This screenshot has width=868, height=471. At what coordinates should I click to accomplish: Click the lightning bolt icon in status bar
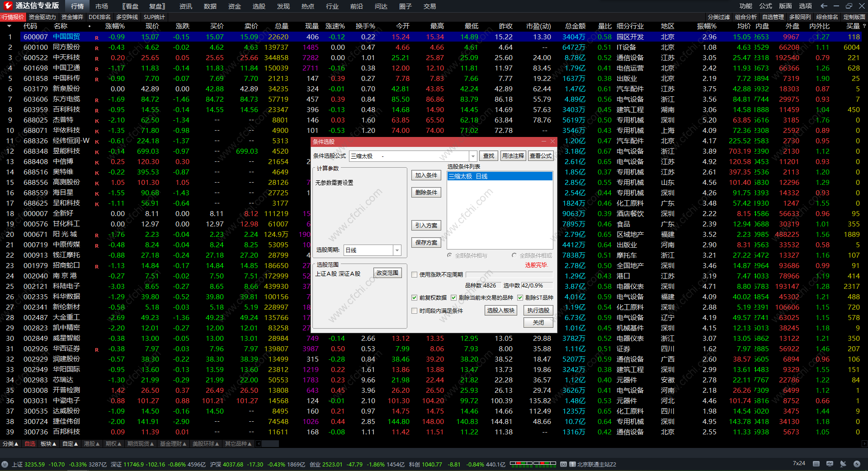[x=857, y=464]
